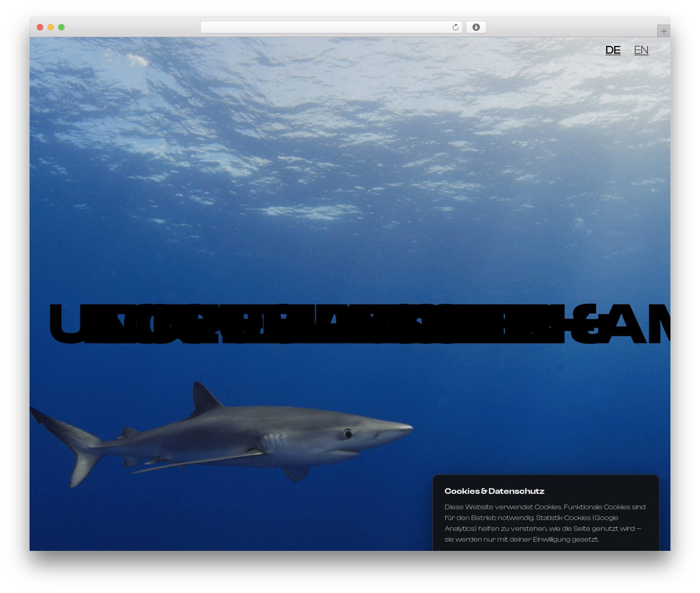
Task: Open the downloads button in the toolbar
Action: point(476,27)
